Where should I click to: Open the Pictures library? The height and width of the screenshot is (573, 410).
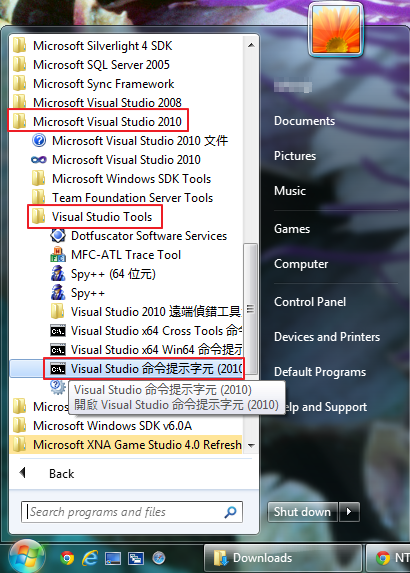coord(295,156)
